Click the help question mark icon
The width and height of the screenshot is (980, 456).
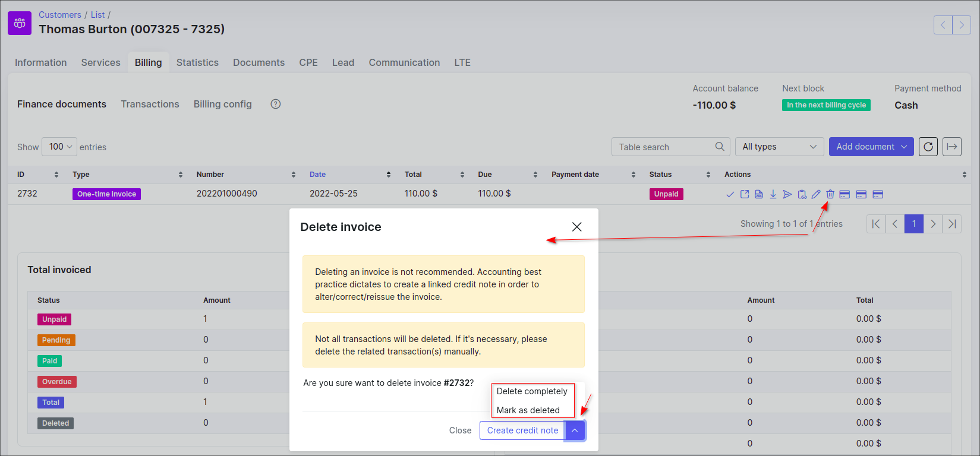276,104
